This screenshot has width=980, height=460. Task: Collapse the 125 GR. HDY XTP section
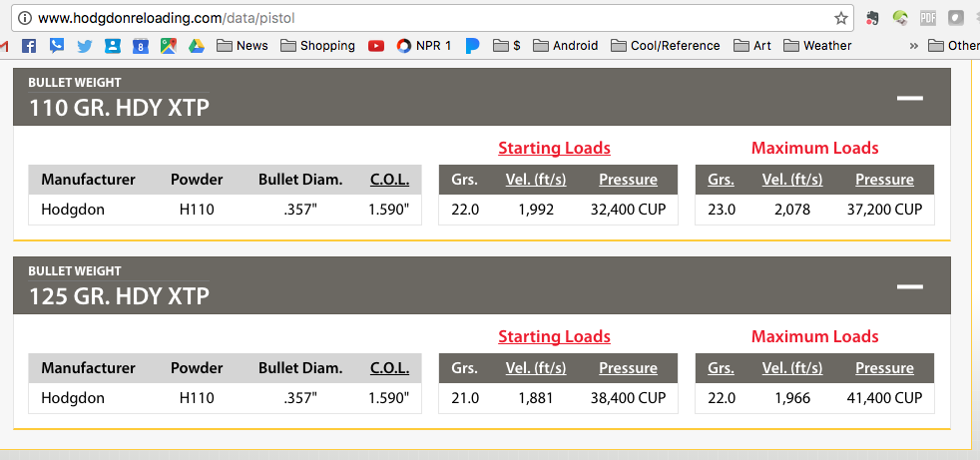[909, 286]
